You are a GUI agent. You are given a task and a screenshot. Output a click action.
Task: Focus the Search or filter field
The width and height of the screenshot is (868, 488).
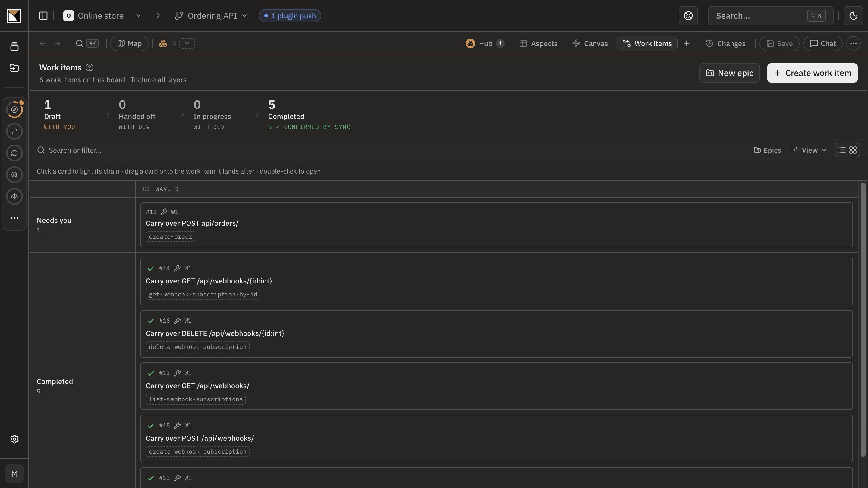click(x=391, y=150)
